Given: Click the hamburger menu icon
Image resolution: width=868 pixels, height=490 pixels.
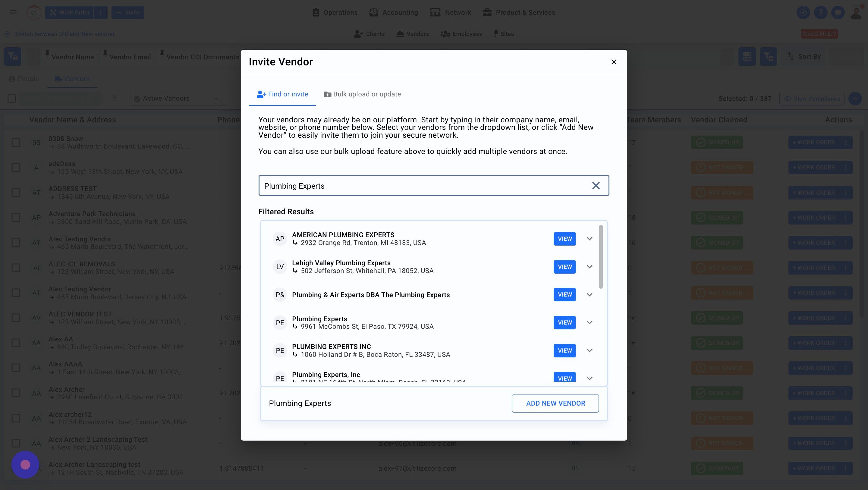Looking at the screenshot, I should point(13,12).
